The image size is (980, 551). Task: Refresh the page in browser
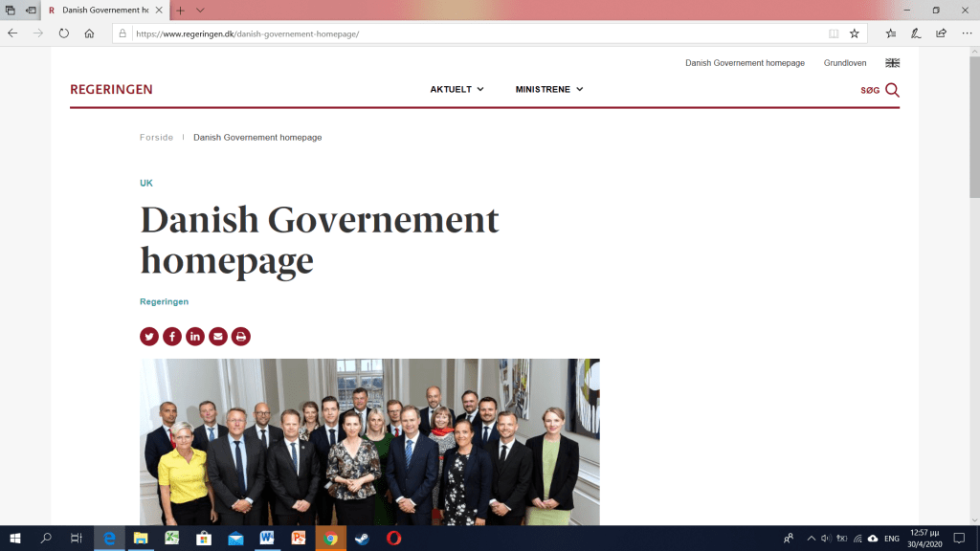[x=64, y=33]
